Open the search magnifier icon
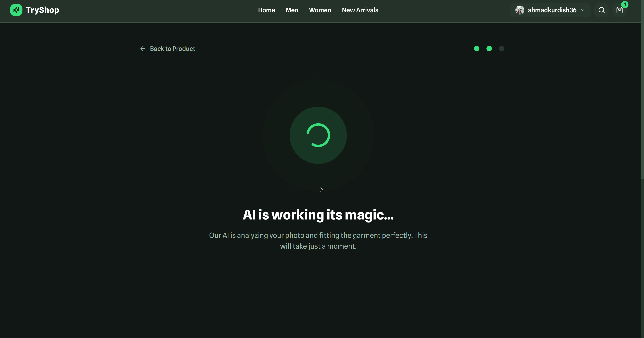The image size is (644, 338). 601,10
